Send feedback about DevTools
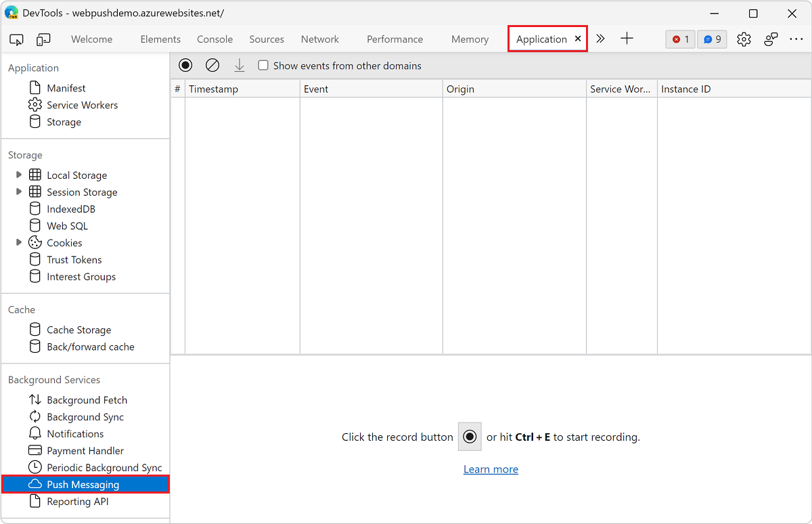Screen dimensions: 812x524 (771, 39)
